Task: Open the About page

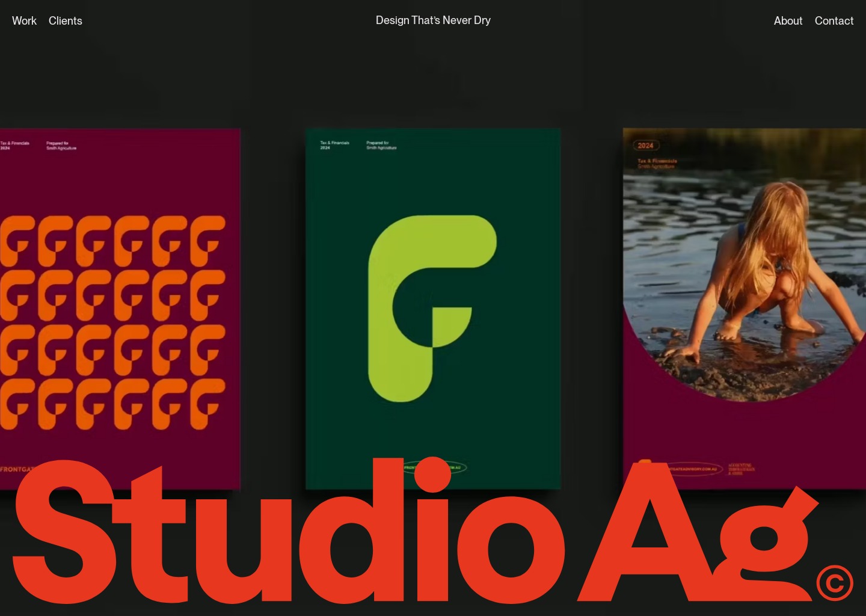Action: coord(788,21)
